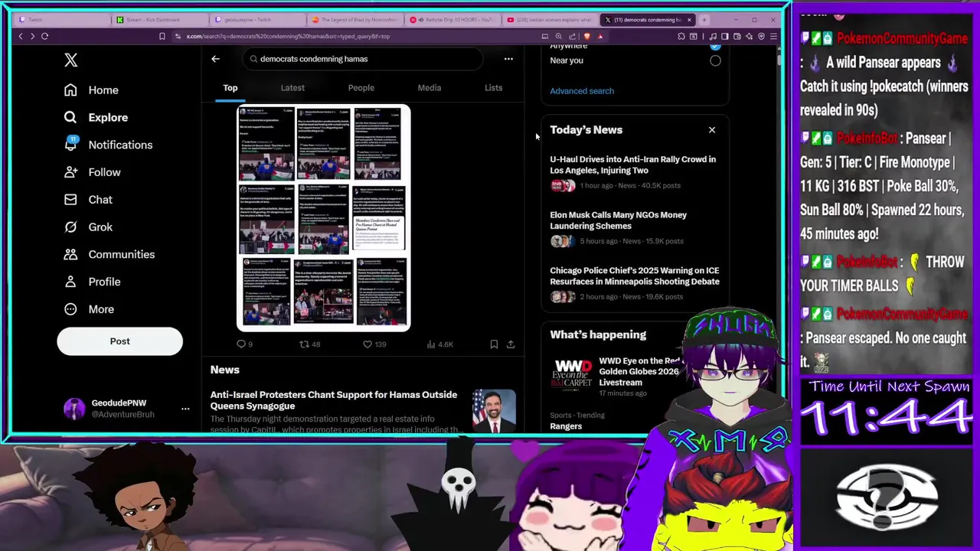Open account menu dots beside GeodudePNW
980x551 pixels.
point(185,409)
